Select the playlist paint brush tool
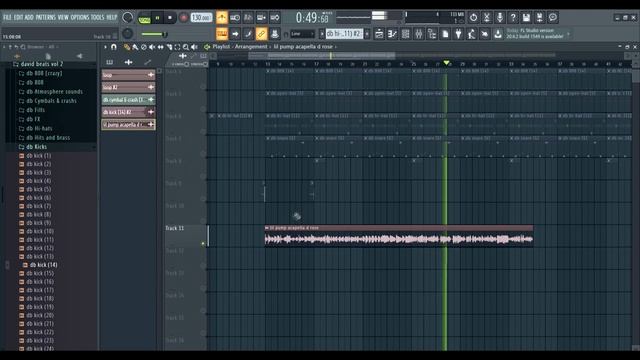 (135, 47)
